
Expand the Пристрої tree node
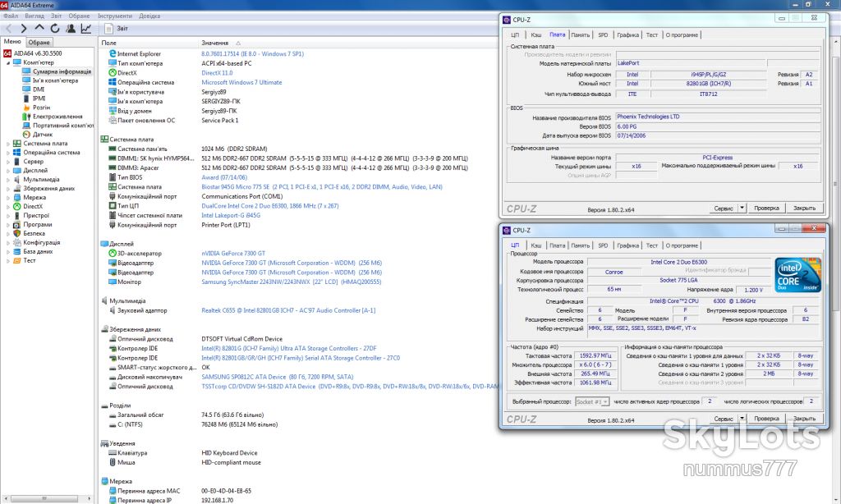tap(8, 216)
